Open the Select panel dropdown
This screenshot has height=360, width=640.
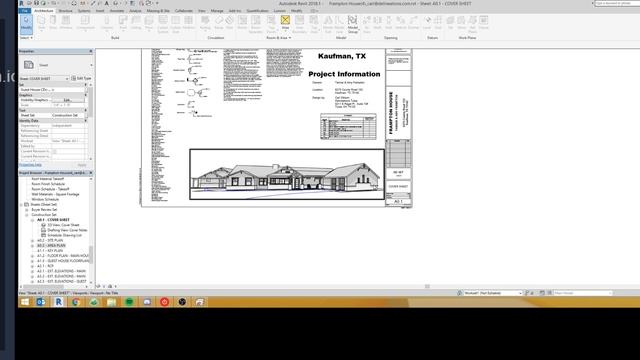(26, 38)
